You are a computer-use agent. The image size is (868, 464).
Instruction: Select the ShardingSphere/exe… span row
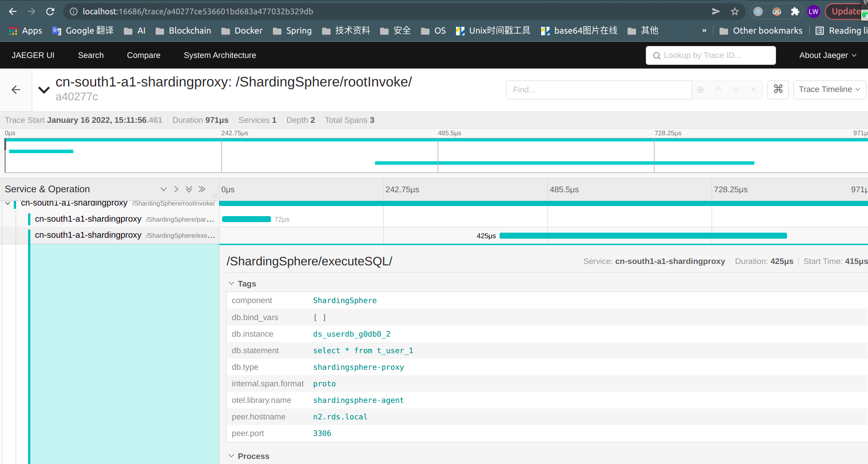pyautogui.click(x=124, y=235)
